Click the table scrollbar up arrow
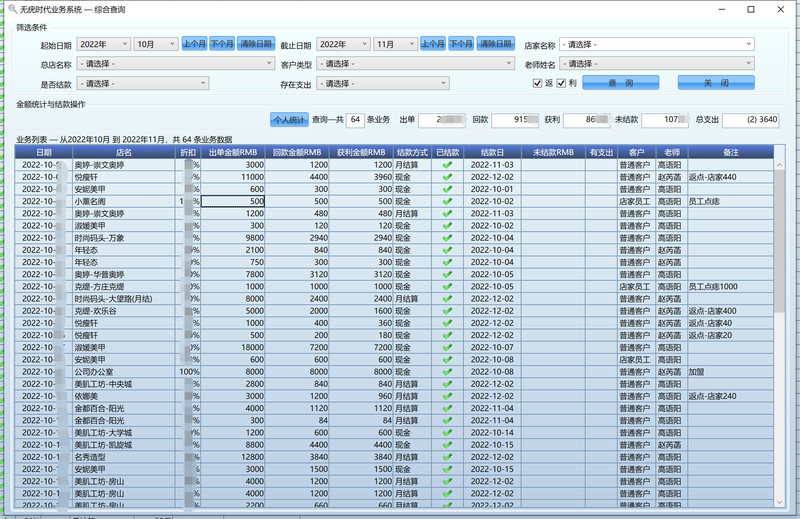 coord(779,165)
